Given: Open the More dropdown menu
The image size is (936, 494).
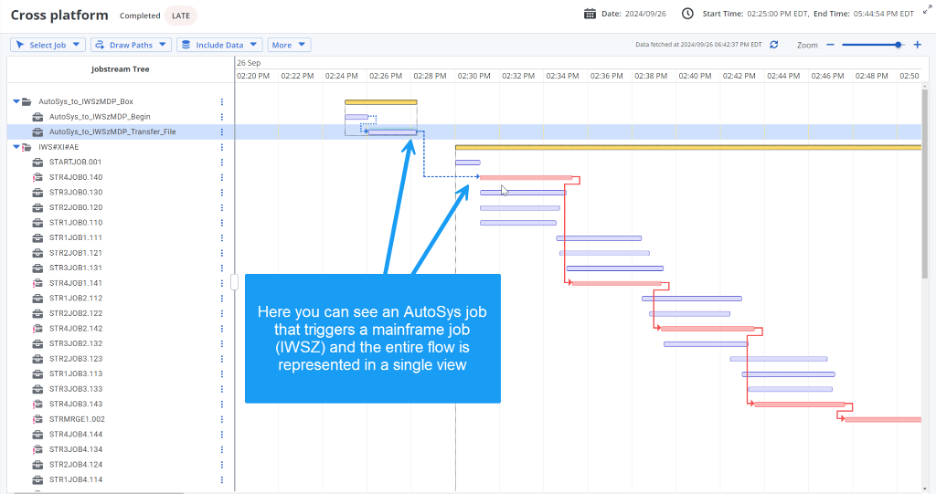Looking at the screenshot, I should click(x=289, y=45).
